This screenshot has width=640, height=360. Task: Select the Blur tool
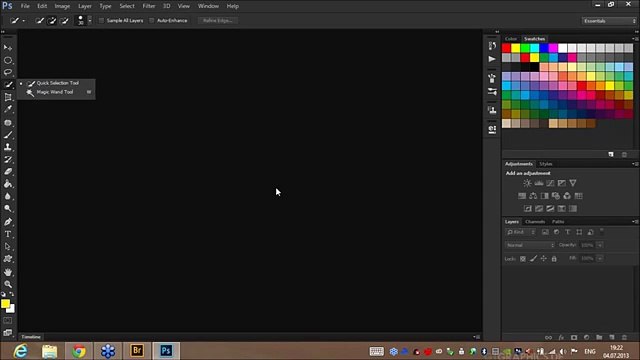coord(8,196)
